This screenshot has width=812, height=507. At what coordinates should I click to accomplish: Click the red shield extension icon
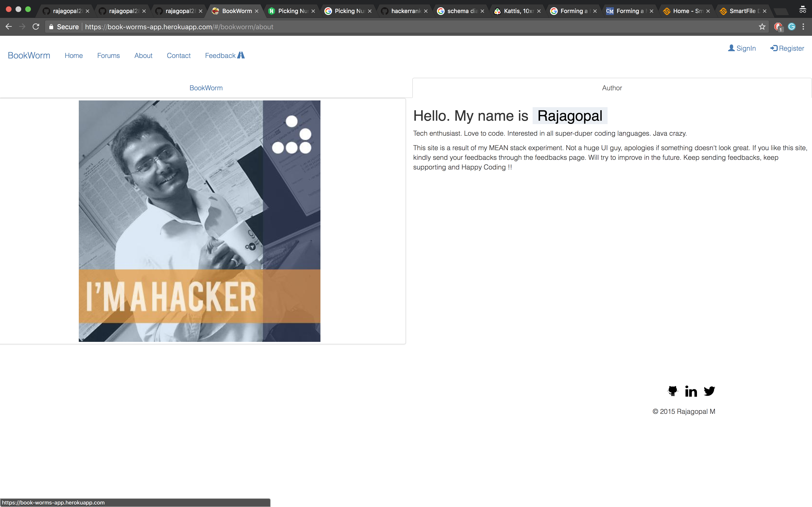click(778, 27)
